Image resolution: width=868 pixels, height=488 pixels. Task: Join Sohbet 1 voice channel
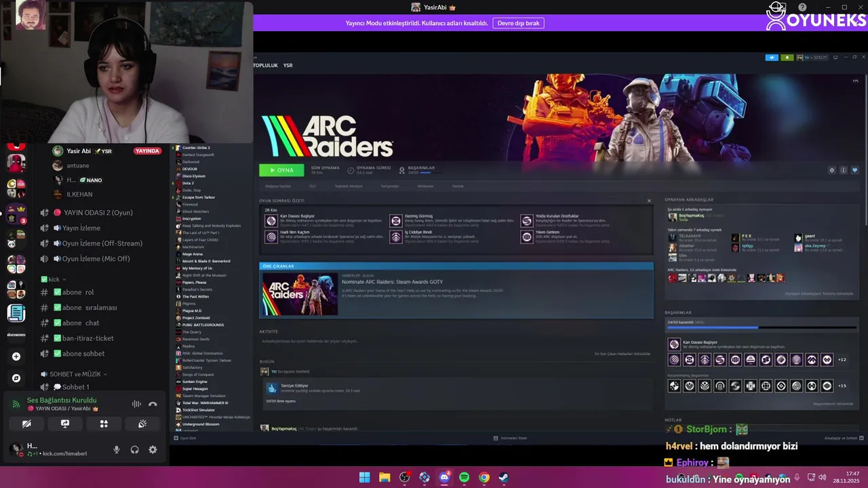click(64, 387)
